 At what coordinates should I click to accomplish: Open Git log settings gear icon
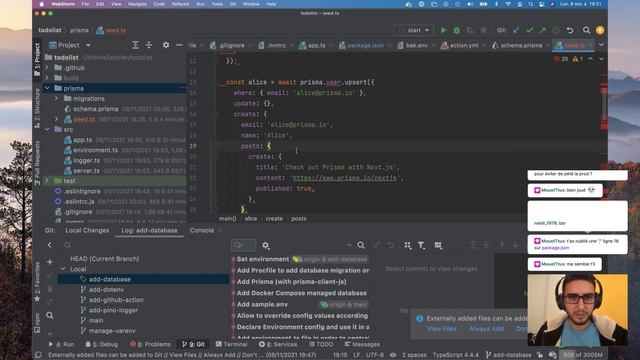coord(266,245)
